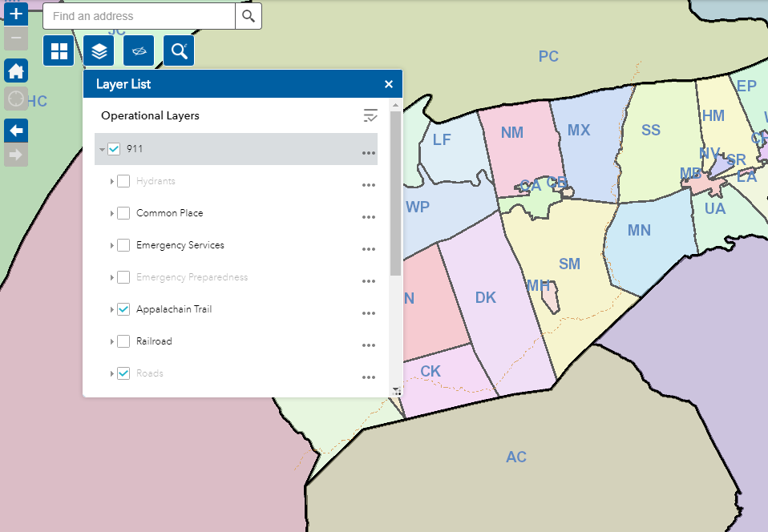Click the MN district on map
This screenshot has width=768, height=532.
(x=639, y=230)
